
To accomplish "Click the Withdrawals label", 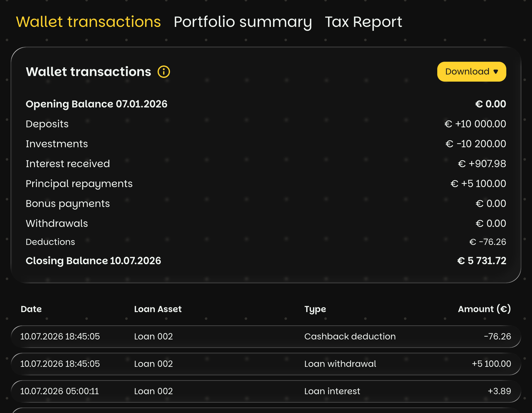I will 57,224.
